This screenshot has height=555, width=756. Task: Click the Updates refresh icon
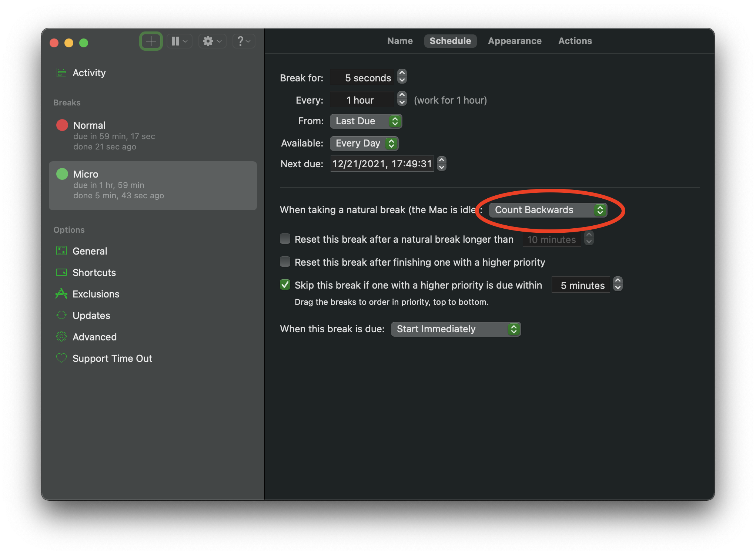(61, 315)
